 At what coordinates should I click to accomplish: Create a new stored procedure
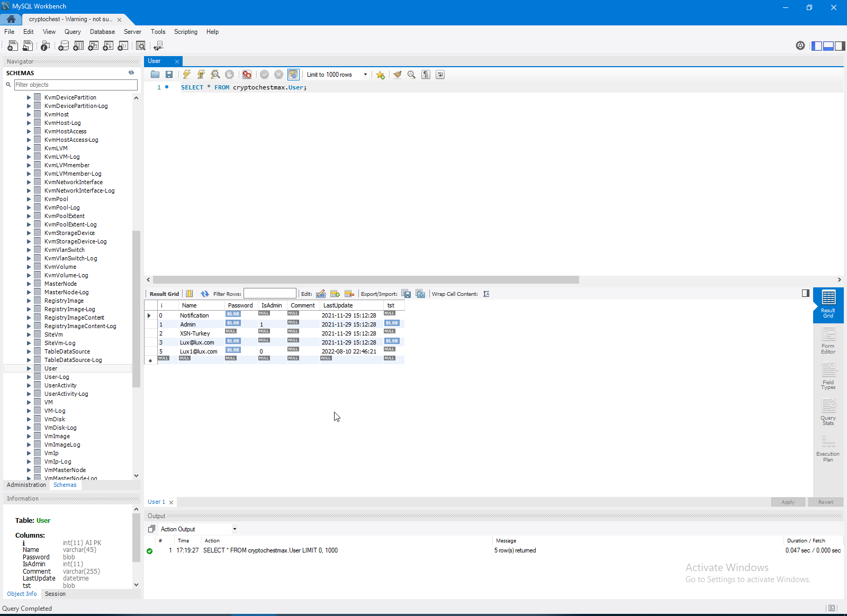(108, 46)
